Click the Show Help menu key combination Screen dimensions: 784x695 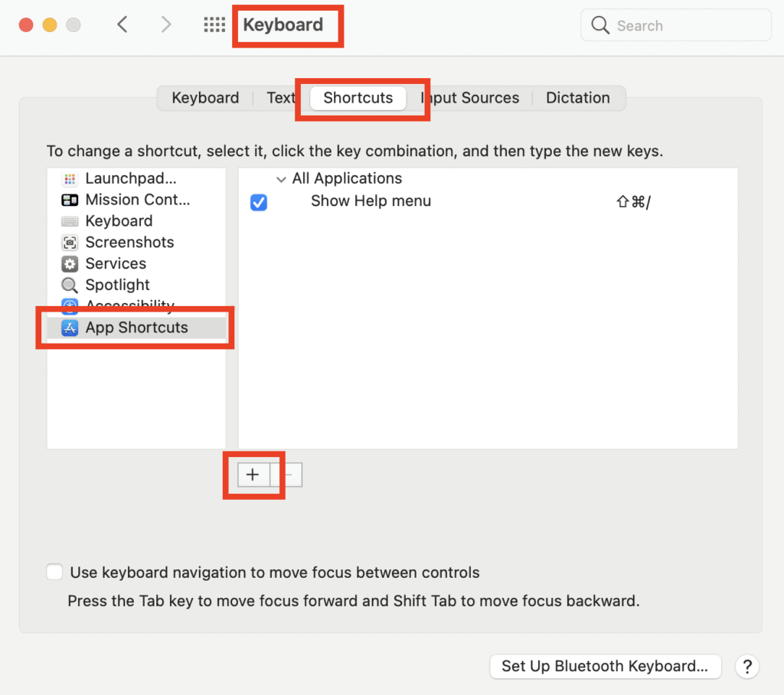(633, 201)
